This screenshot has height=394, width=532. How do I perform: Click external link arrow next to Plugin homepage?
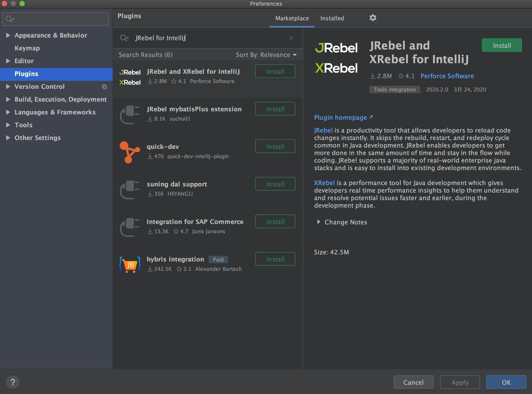click(371, 117)
